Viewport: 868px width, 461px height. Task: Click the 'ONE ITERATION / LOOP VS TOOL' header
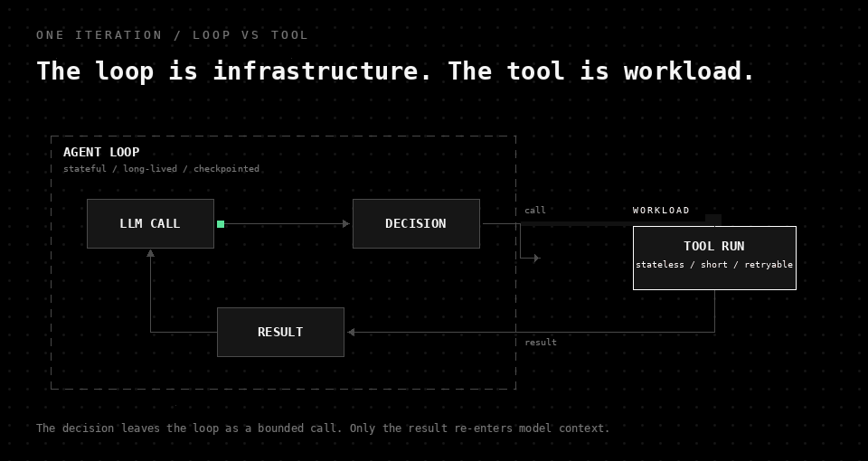(172, 35)
